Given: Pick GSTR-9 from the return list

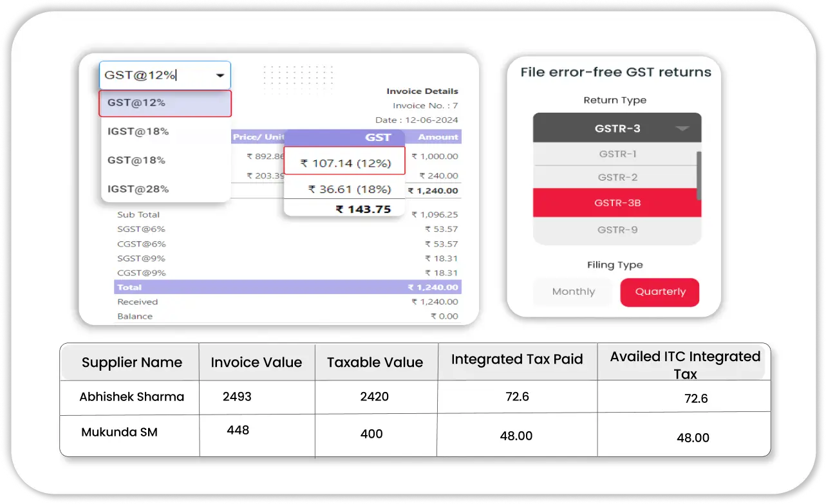Looking at the screenshot, I should [x=617, y=230].
